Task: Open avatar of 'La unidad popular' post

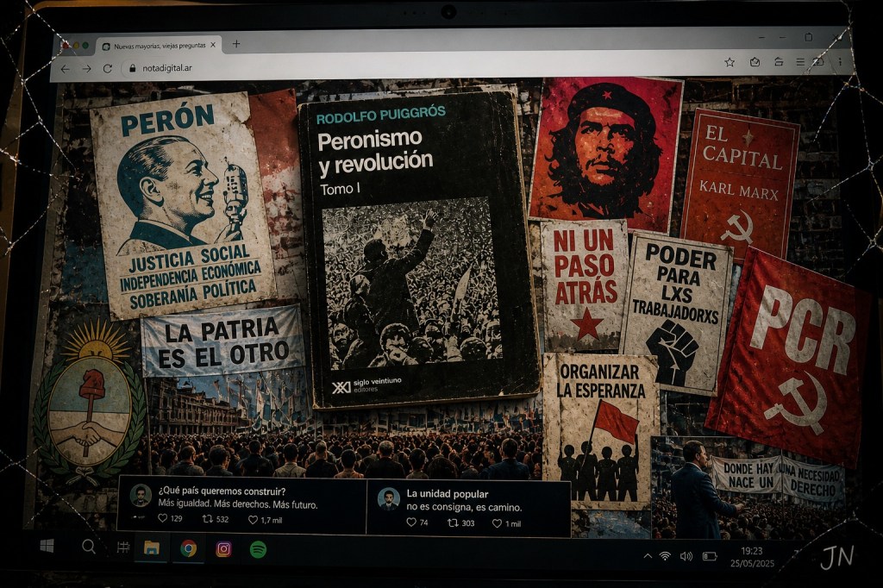Action: coord(389,499)
